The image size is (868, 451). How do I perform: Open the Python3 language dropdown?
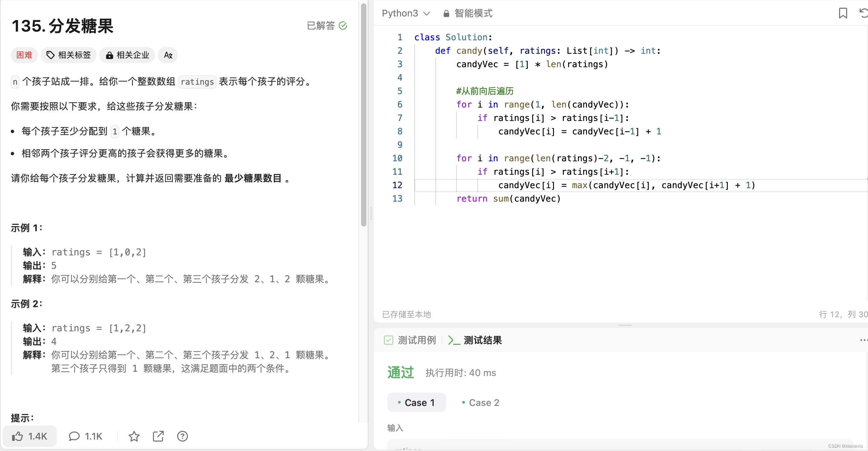click(x=406, y=13)
